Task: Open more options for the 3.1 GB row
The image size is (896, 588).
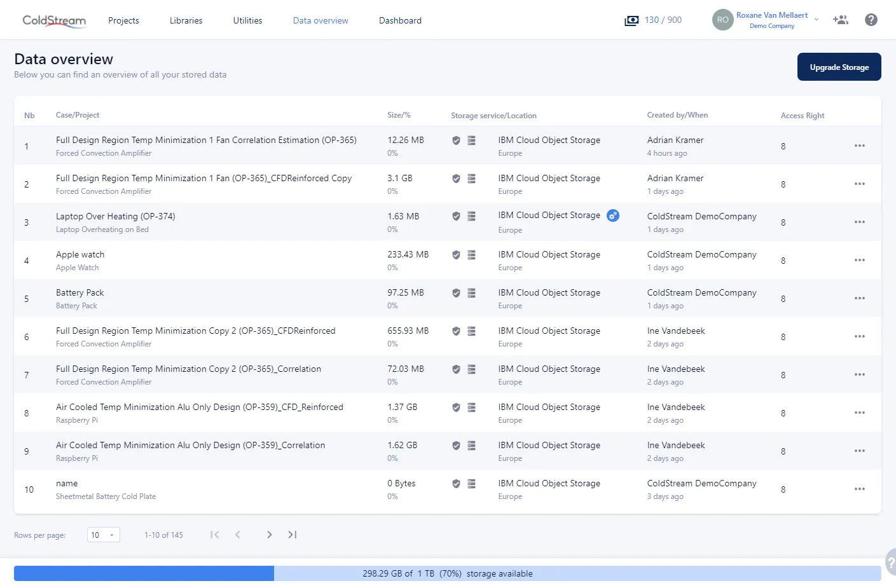Action: coord(860,184)
